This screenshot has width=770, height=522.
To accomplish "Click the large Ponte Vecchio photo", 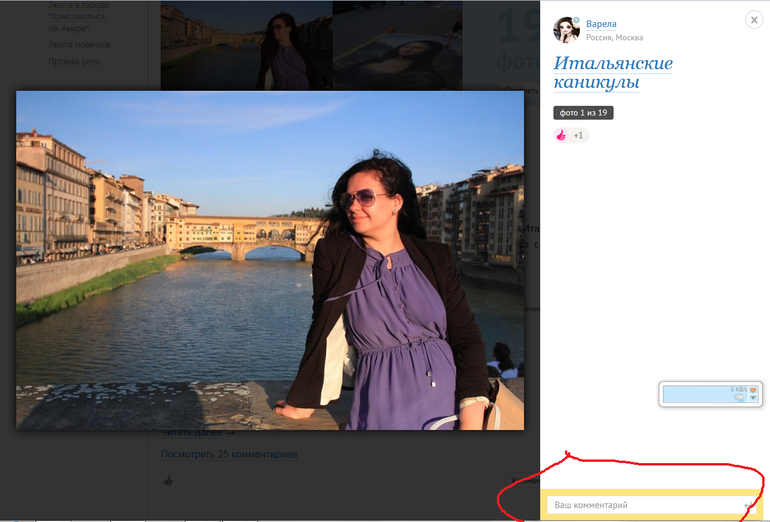I will tap(270, 260).
